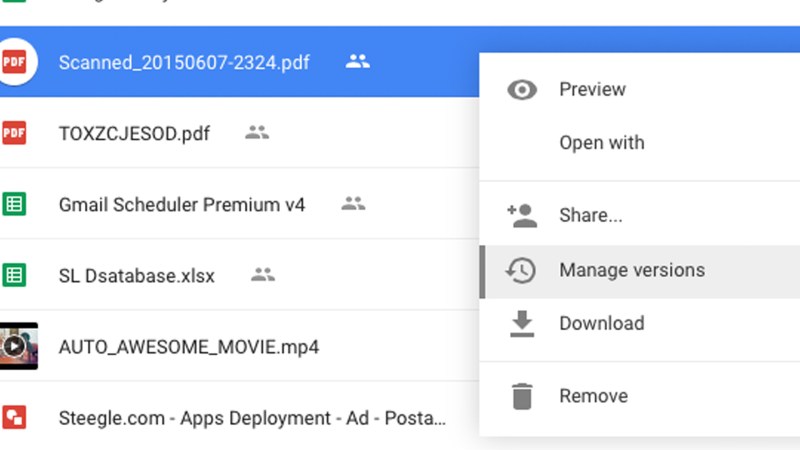The image size is (800, 450).
Task: Click shared icon beside Gmail Scheduler Premium v4
Action: point(353,204)
